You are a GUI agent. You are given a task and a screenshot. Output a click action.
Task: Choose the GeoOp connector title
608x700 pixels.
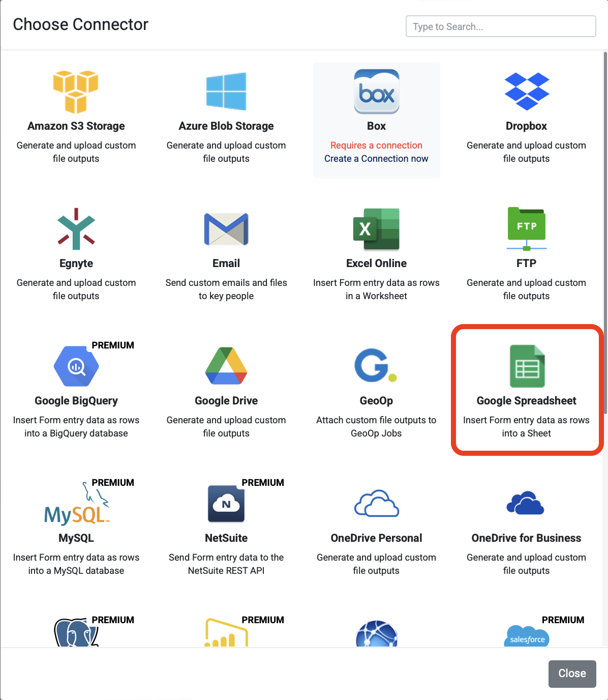click(x=376, y=401)
